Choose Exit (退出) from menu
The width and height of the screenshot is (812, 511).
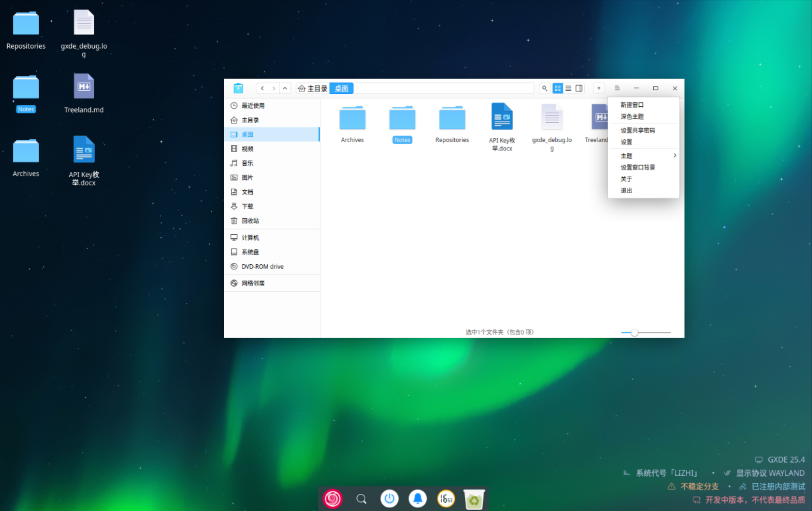[643, 191]
